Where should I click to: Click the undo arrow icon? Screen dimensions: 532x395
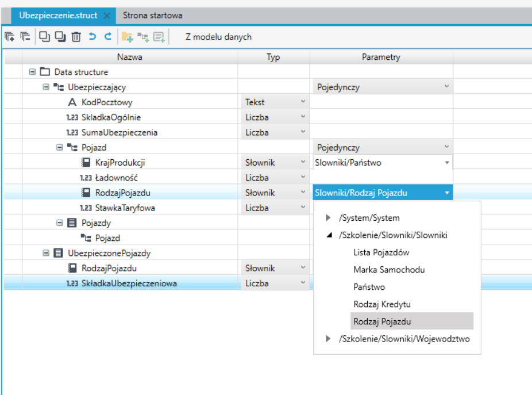pos(92,36)
